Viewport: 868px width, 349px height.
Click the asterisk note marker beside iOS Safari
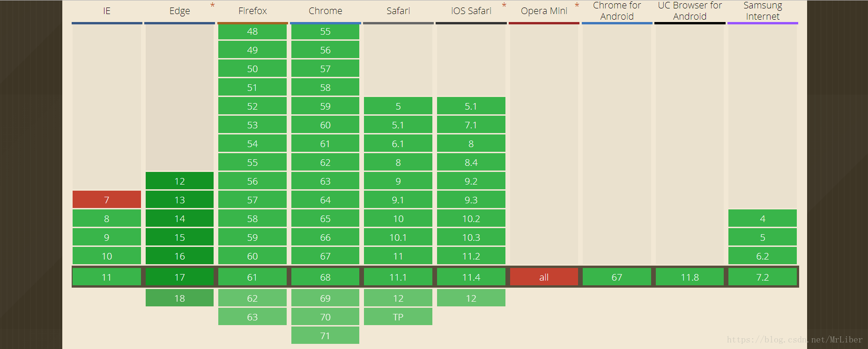[504, 5]
